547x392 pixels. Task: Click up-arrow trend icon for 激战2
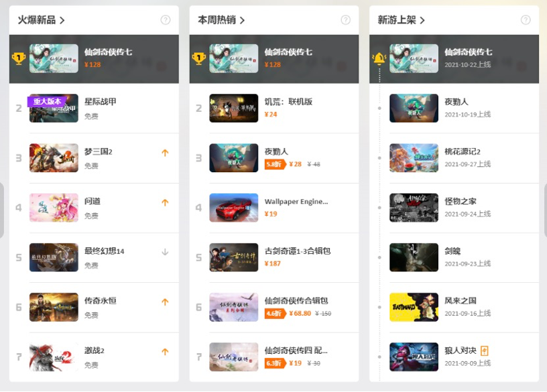(165, 352)
